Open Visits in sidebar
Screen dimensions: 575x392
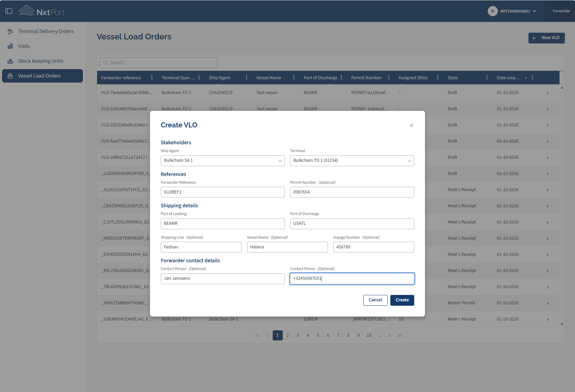pos(42,46)
